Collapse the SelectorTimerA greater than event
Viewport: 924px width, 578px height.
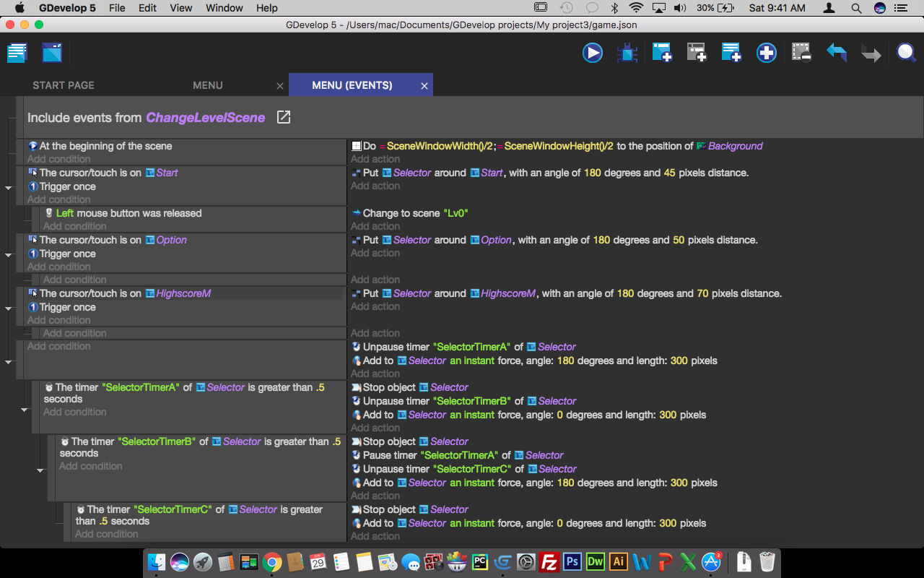[25, 410]
